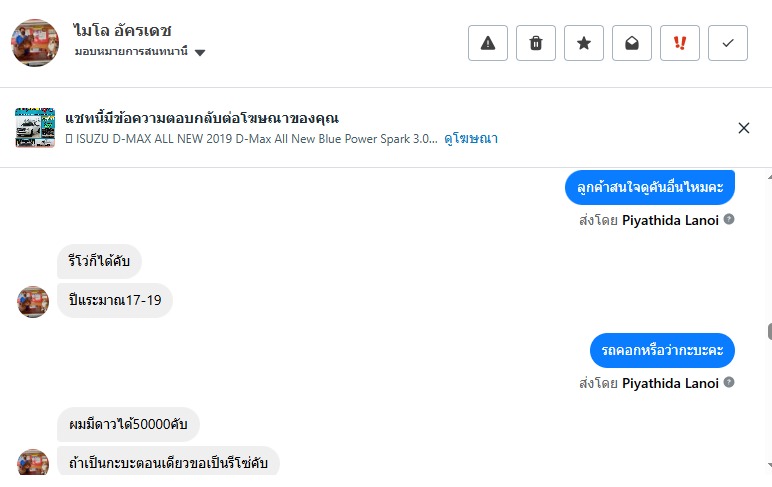The height and width of the screenshot is (487, 772).
Task: Click the chat vertical scrollbar thumb
Action: [x=768, y=332]
